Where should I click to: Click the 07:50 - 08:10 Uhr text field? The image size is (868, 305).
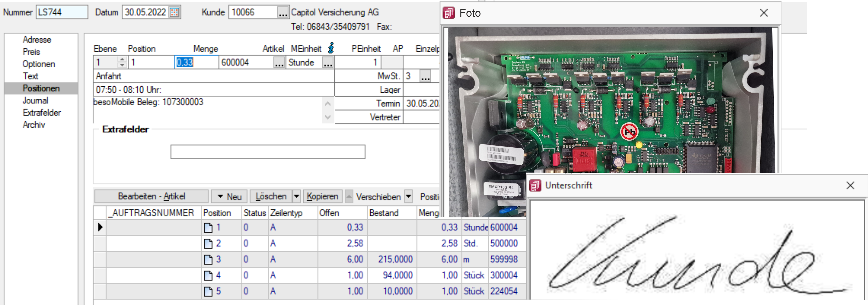pyautogui.click(x=214, y=90)
